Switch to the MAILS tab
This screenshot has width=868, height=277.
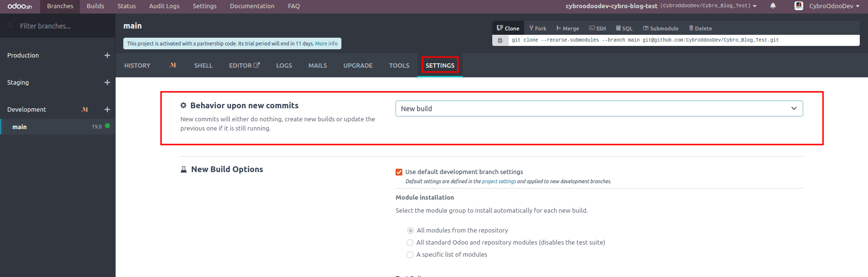tap(318, 65)
